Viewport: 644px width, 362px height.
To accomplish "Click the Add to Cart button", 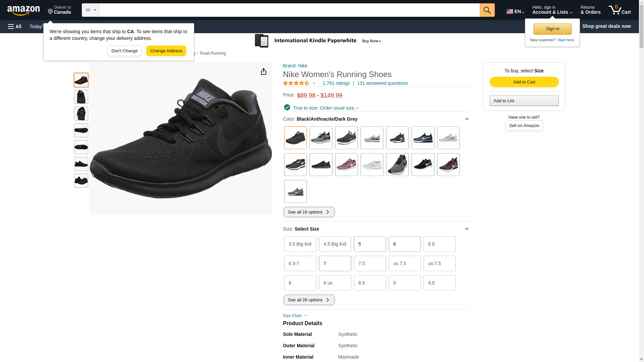I will tap(524, 82).
